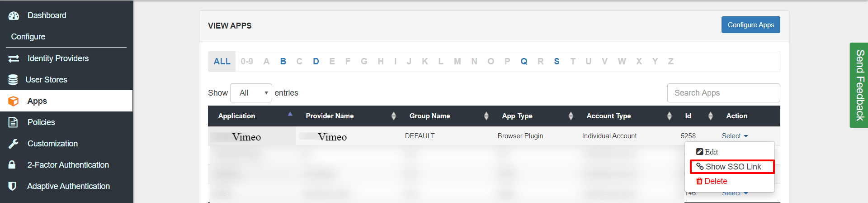The image size is (868, 203).
Task: Filter apps by letter A
Action: click(267, 61)
